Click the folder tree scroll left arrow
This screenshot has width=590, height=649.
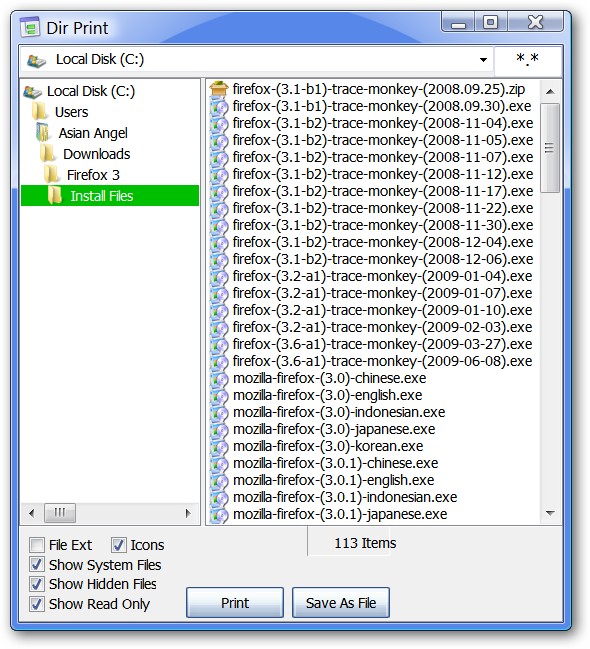click(32, 513)
